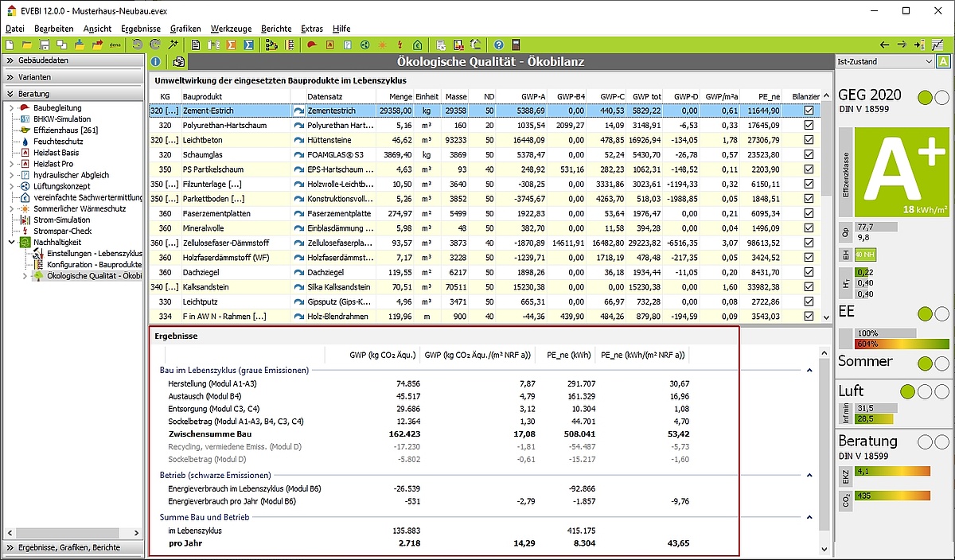Viewport: 955px width, 560px height.
Task: Uncheck Bilanzier box for Zement-Estrich row
Action: [809, 111]
